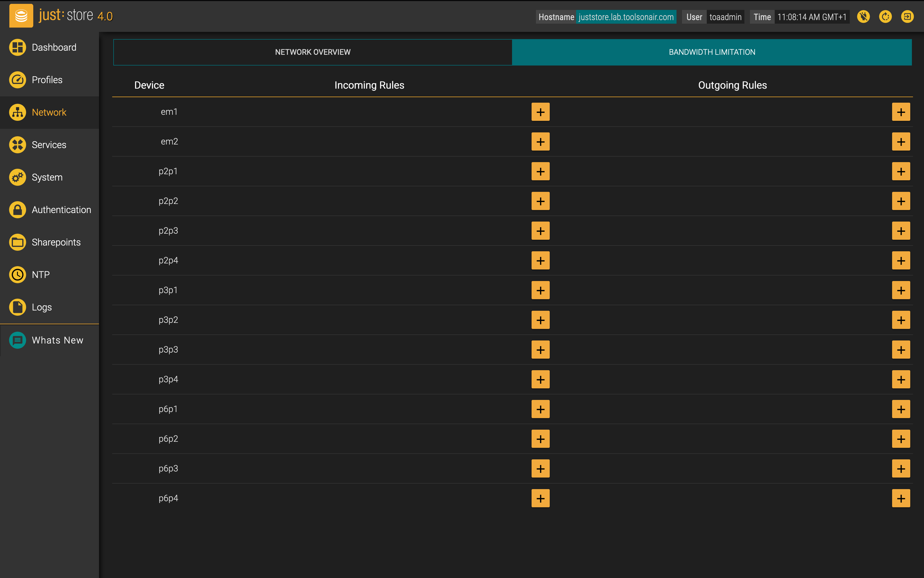Add incoming rule for p2p2

click(x=540, y=201)
